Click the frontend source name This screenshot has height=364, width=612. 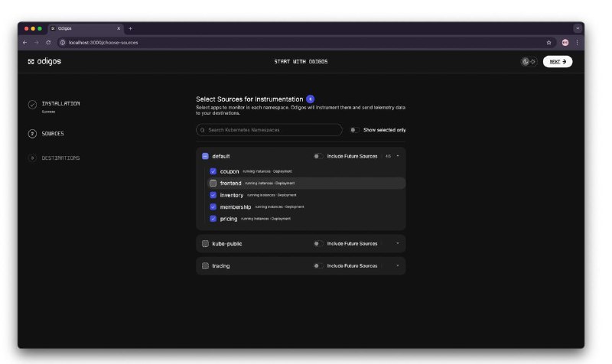point(231,183)
